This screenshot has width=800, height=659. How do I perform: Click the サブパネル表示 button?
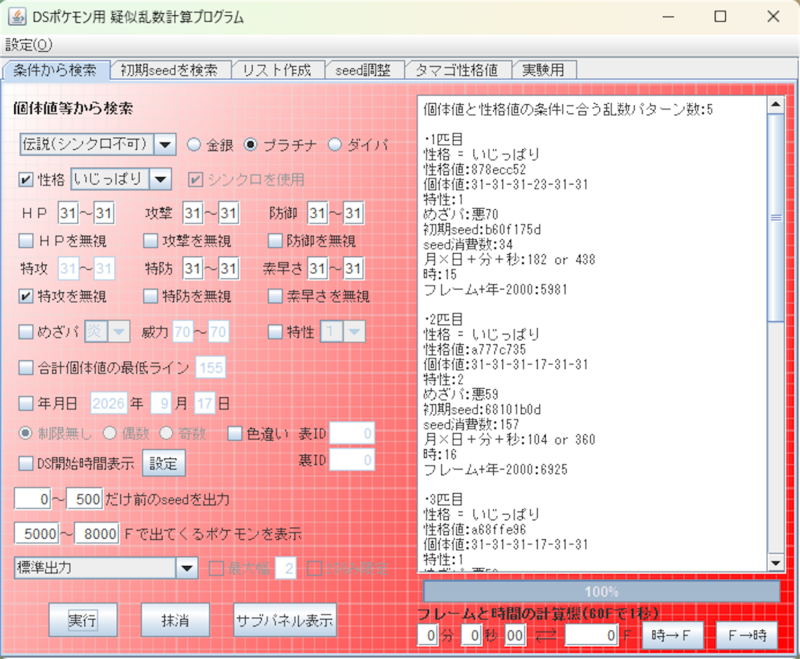pos(285,620)
